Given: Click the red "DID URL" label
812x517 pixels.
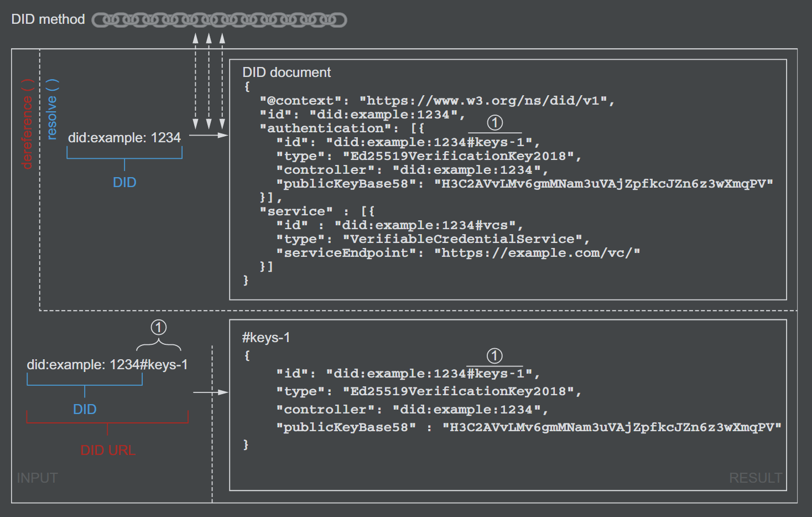Looking at the screenshot, I should click(108, 450).
